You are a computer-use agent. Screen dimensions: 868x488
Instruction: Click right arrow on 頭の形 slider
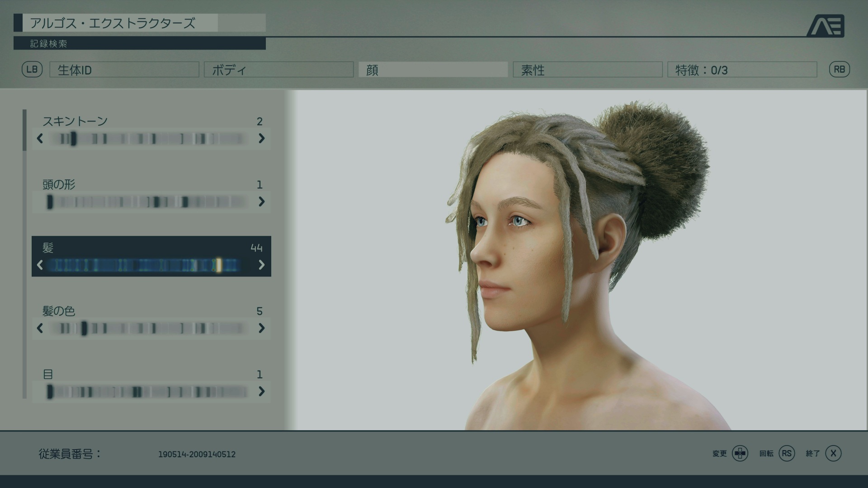point(261,202)
